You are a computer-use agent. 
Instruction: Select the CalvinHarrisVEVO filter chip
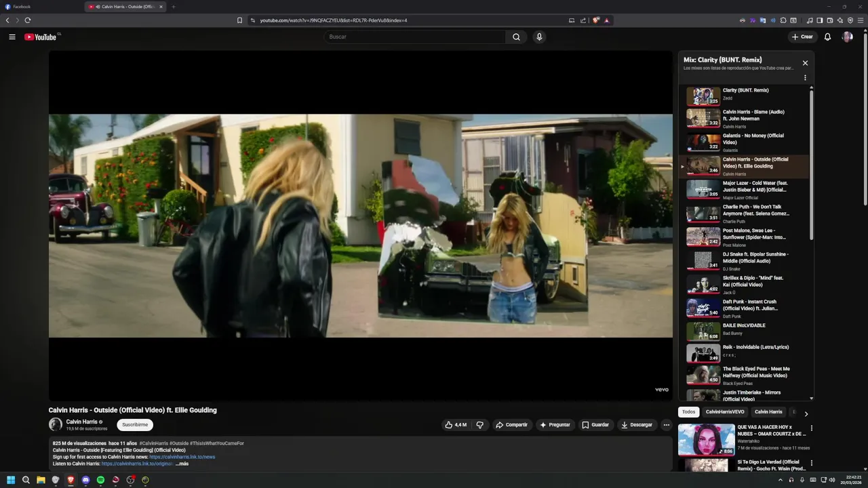(725, 412)
